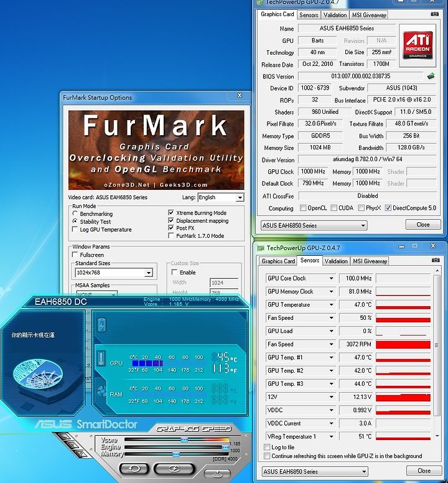Screen dimensions: 448x483
Task: Toggle Displacement mapping checkbox
Action: click(171, 220)
